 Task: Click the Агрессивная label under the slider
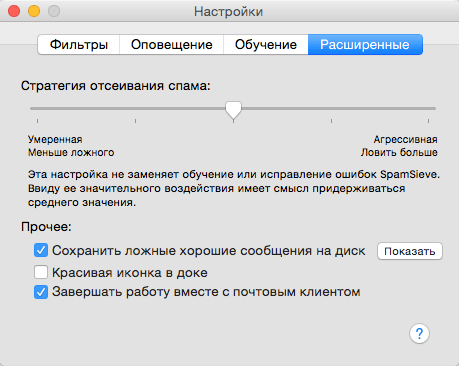tap(405, 139)
